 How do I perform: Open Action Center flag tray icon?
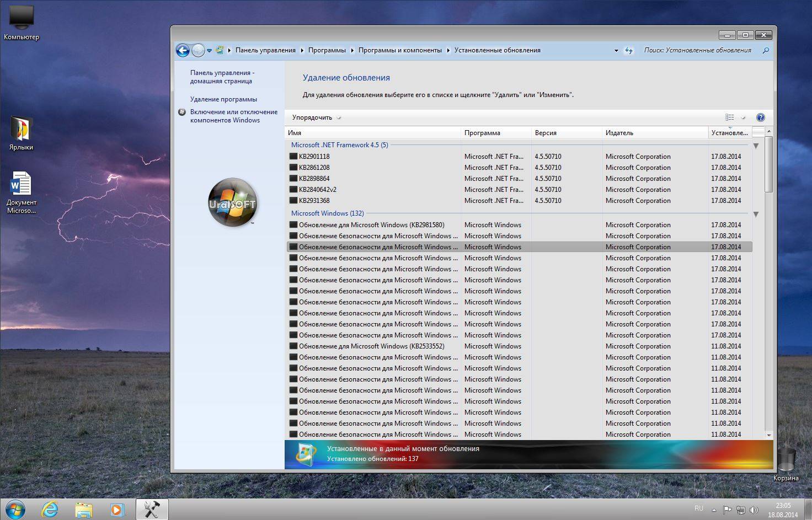(727, 510)
